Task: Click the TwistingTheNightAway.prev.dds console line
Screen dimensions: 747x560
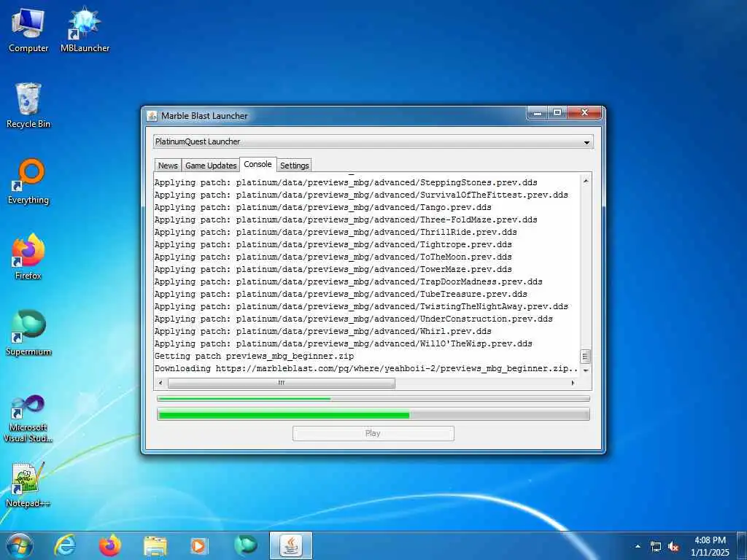Action: pos(361,306)
